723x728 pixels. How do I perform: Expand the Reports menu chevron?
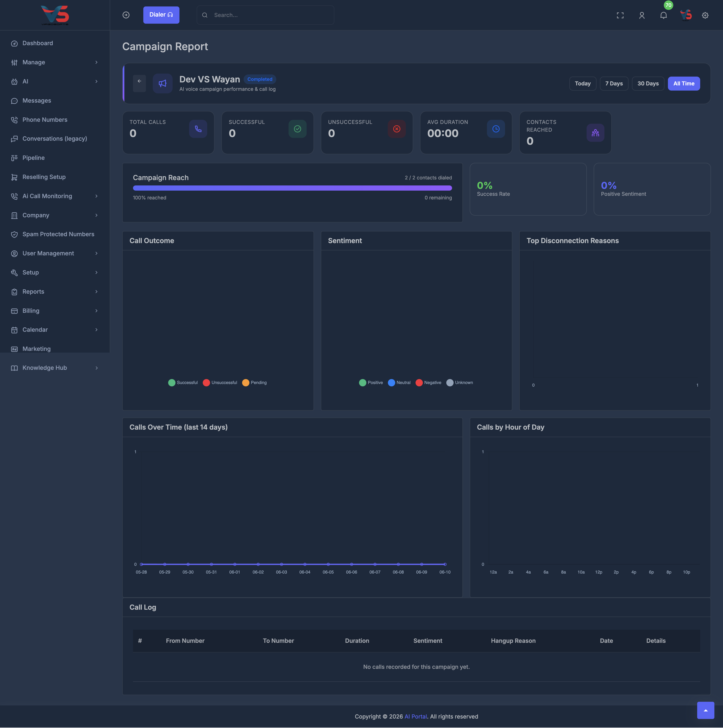click(x=96, y=292)
